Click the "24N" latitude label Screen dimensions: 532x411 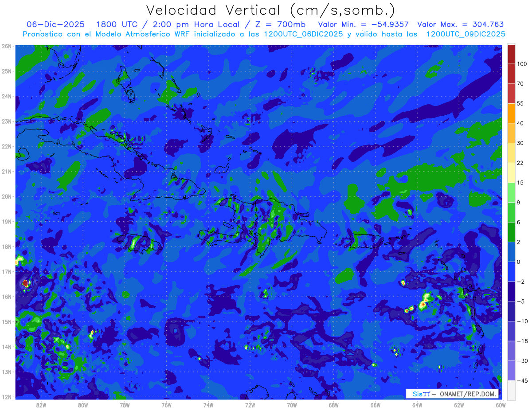click(7, 96)
